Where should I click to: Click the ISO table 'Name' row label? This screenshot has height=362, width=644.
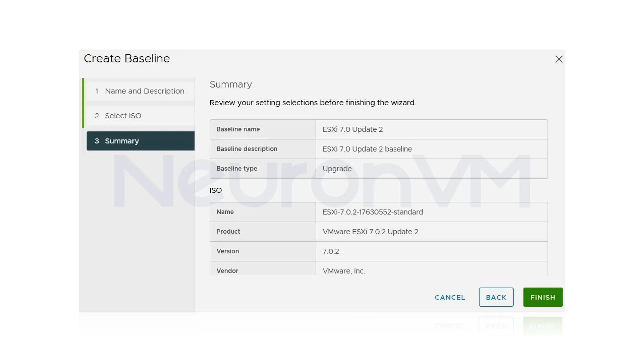[x=225, y=212]
